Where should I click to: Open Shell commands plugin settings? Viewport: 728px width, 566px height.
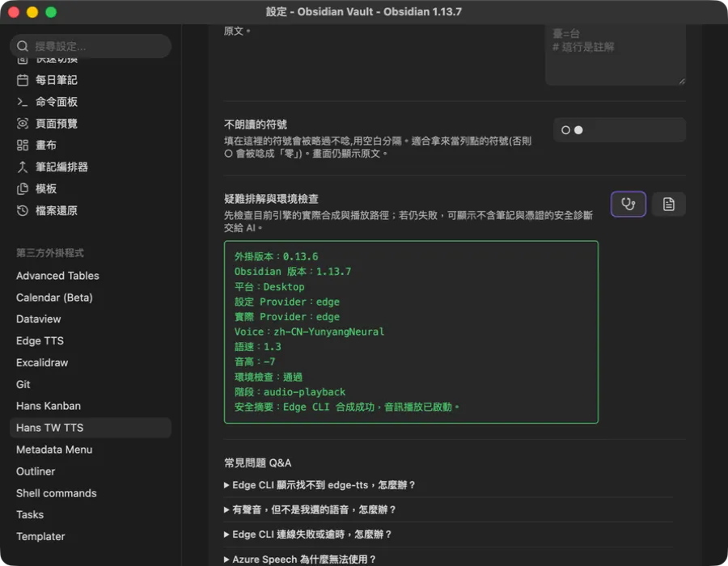tap(91, 493)
